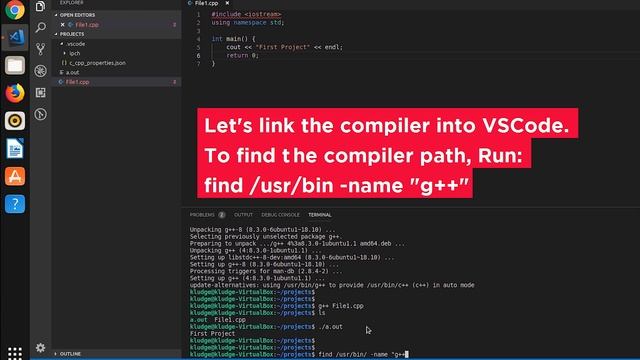Close the File1.cpp editor tab
The height and width of the screenshot is (360, 640).
point(227,3)
